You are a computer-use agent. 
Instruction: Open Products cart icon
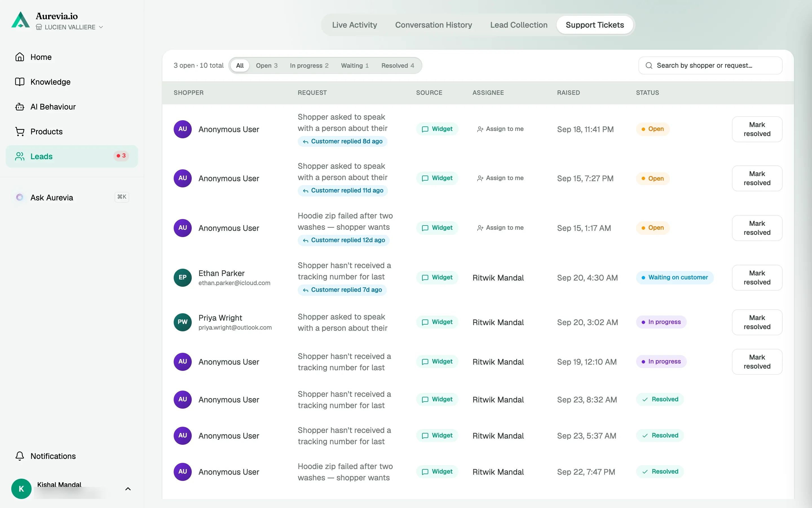20,132
